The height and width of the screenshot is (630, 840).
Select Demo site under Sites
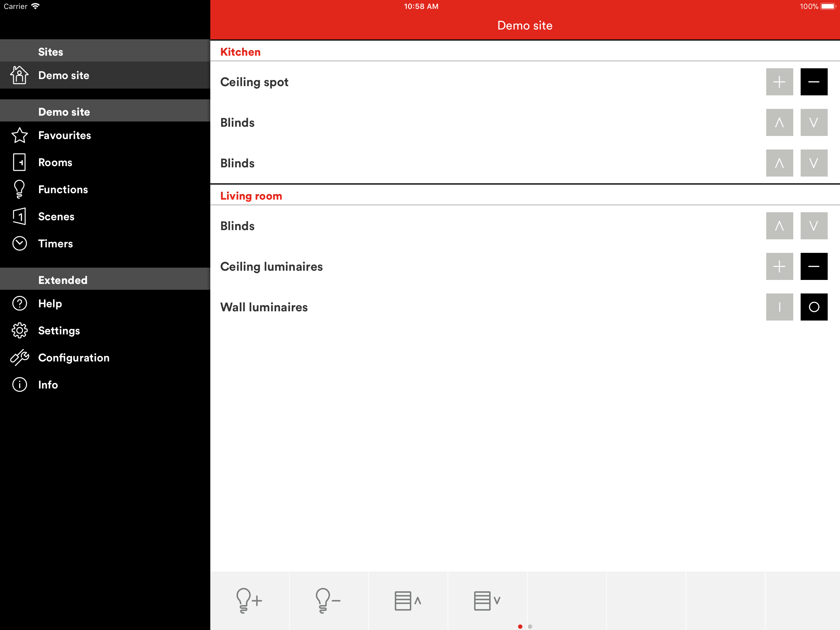64,75
